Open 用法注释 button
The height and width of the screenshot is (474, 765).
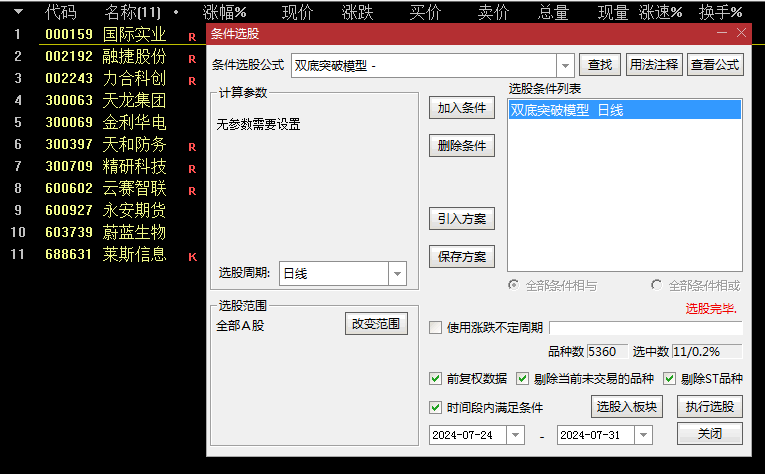[x=654, y=65]
